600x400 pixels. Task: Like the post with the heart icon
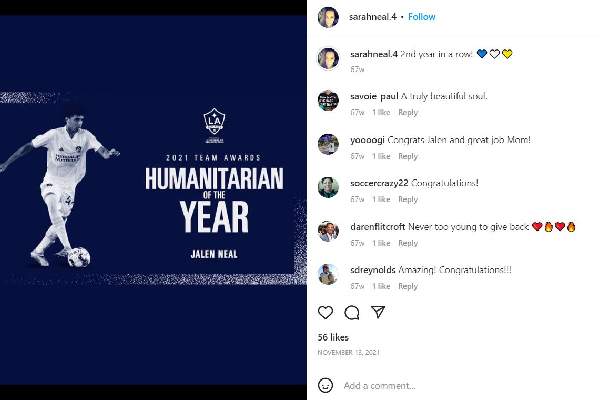[325, 312]
